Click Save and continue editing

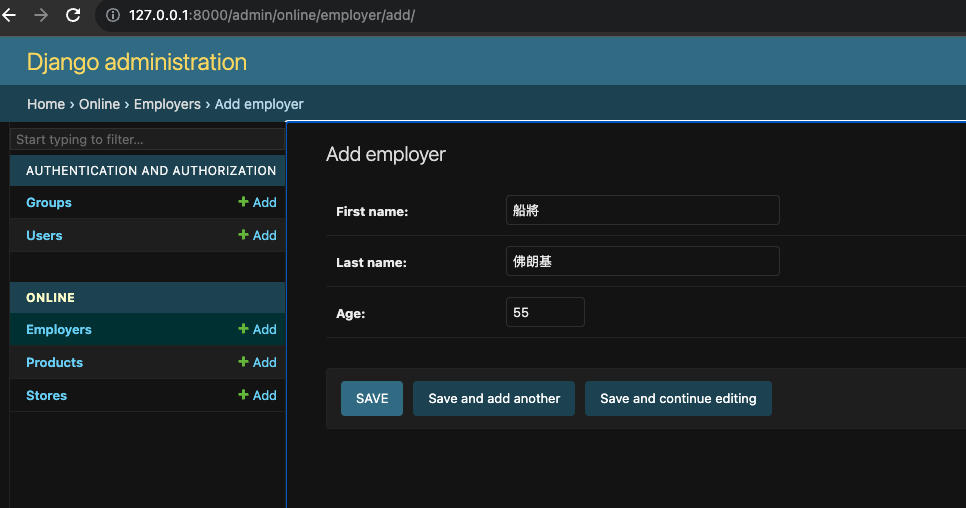[678, 398]
